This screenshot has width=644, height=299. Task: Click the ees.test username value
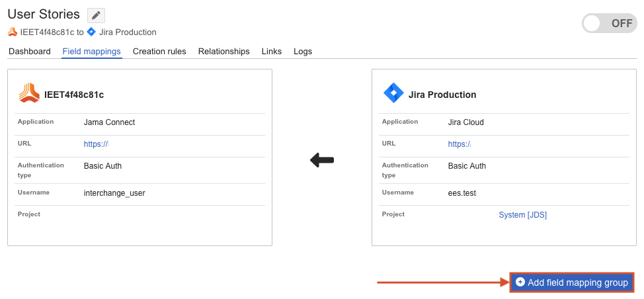[462, 193]
